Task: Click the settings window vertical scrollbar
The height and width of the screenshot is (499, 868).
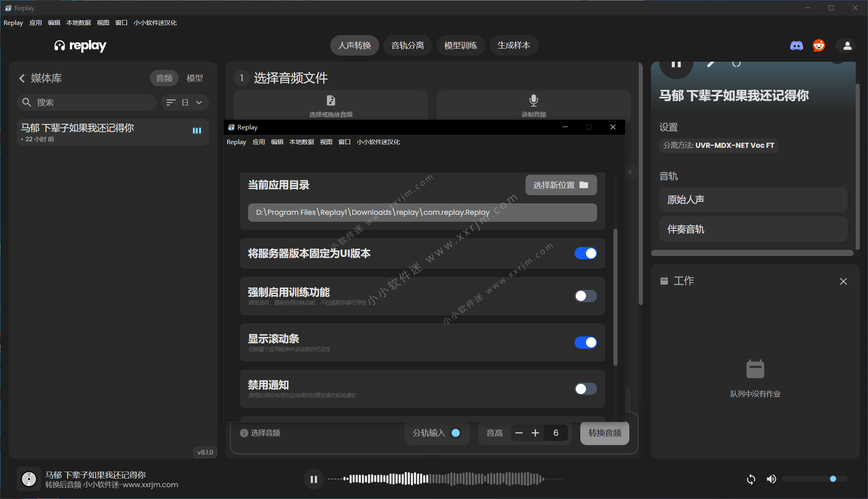Action: (615, 297)
